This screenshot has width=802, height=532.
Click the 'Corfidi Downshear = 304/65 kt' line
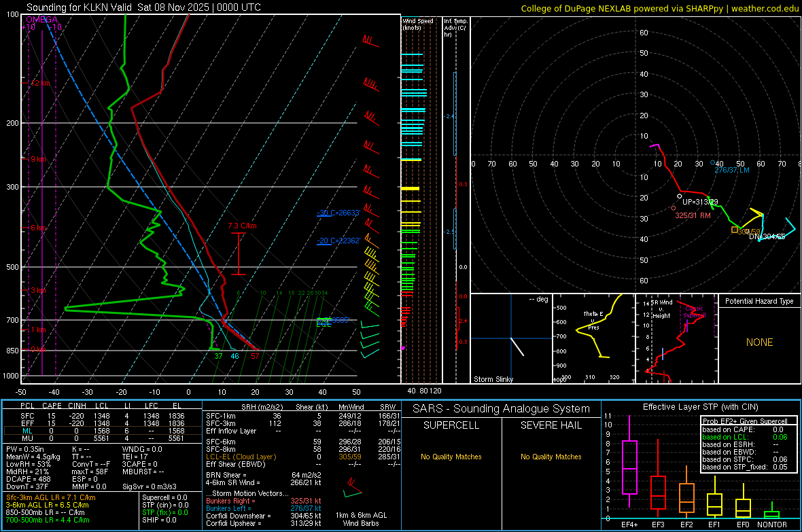[x=264, y=516]
